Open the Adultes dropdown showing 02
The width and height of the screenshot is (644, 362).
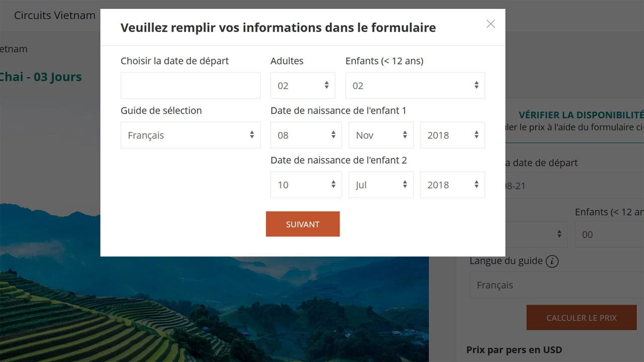tap(302, 85)
